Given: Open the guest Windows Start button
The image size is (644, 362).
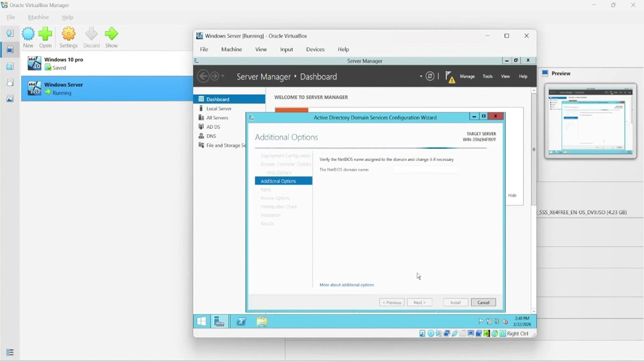Looking at the screenshot, I should [x=202, y=322].
